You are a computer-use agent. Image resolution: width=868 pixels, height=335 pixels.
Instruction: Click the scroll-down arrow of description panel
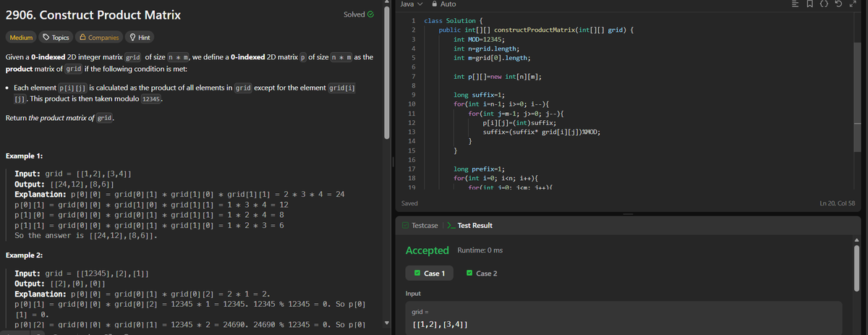tap(388, 323)
